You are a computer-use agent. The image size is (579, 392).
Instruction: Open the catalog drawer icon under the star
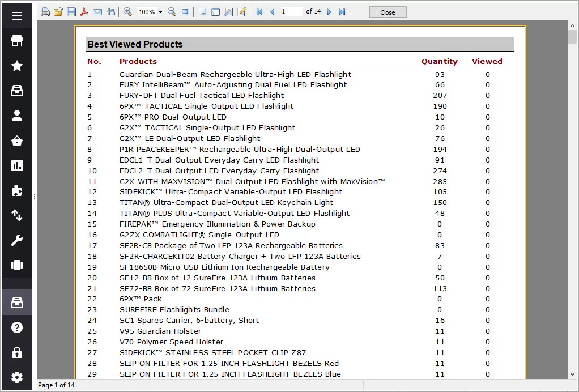tap(17, 91)
